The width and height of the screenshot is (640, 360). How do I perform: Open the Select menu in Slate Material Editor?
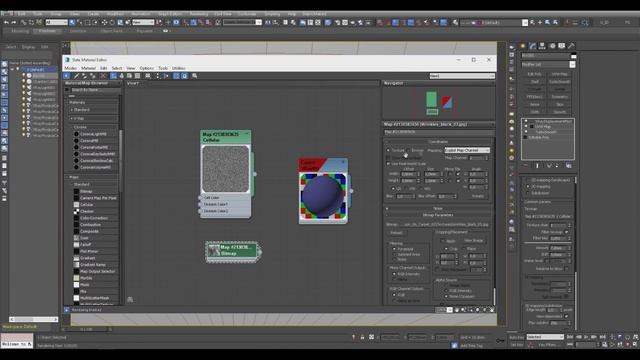coord(117,68)
